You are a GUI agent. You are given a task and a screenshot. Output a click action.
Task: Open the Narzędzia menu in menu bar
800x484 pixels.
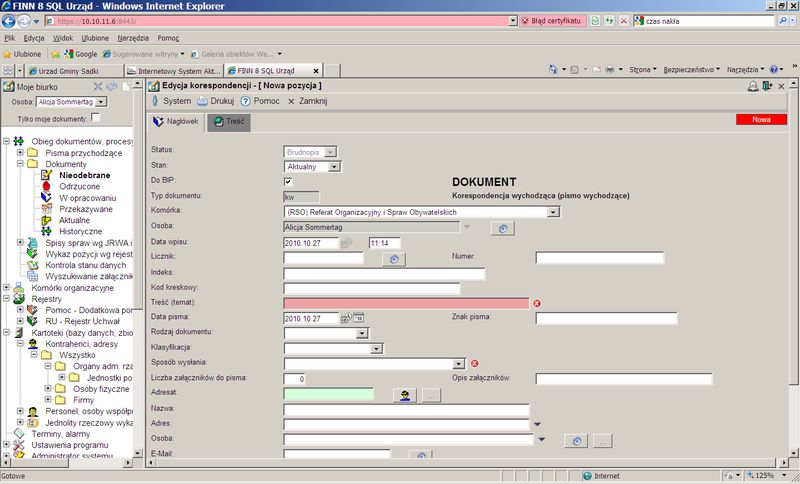point(133,38)
